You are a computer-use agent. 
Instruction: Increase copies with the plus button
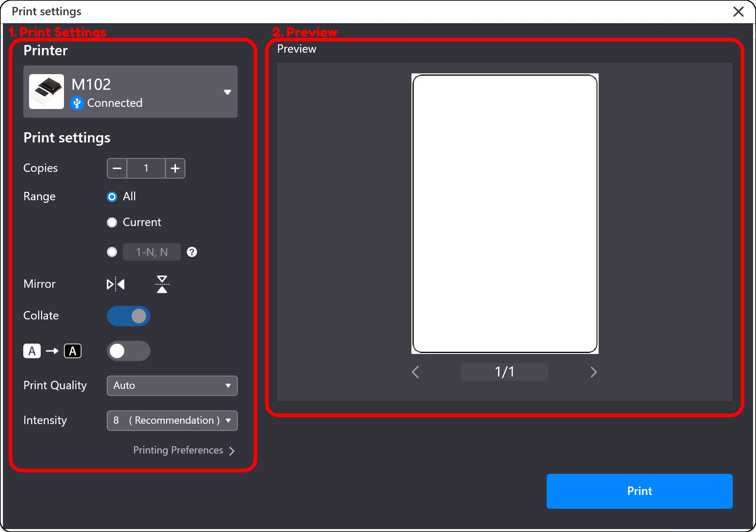tap(175, 168)
